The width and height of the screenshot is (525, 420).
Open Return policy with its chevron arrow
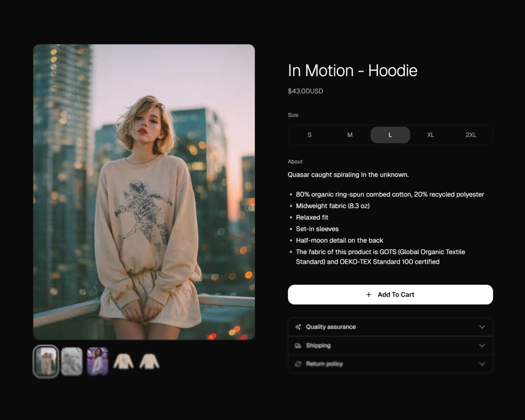tap(482, 364)
